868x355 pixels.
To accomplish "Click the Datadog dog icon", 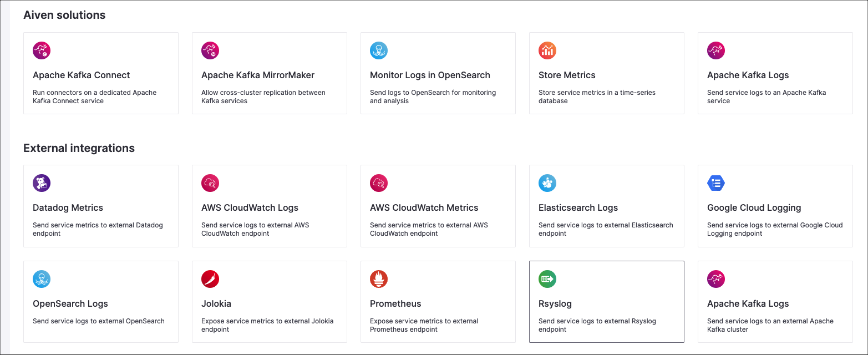I will point(42,182).
